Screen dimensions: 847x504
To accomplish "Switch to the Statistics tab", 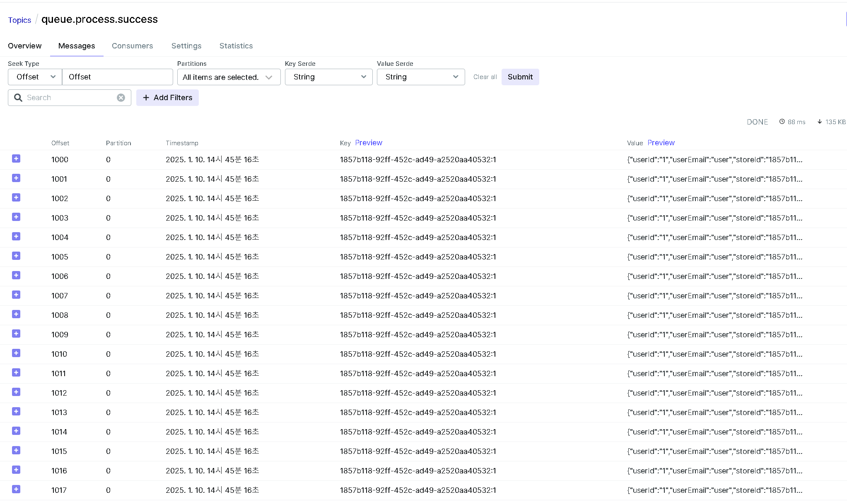I will (x=236, y=46).
